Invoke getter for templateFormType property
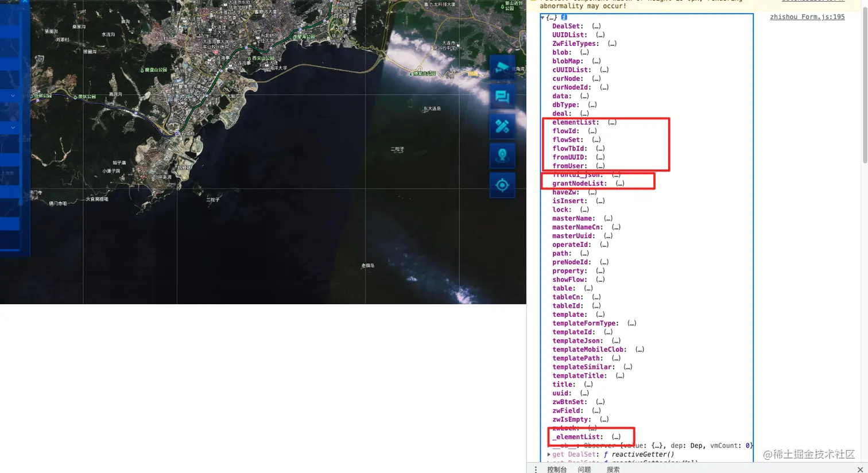 (631, 323)
